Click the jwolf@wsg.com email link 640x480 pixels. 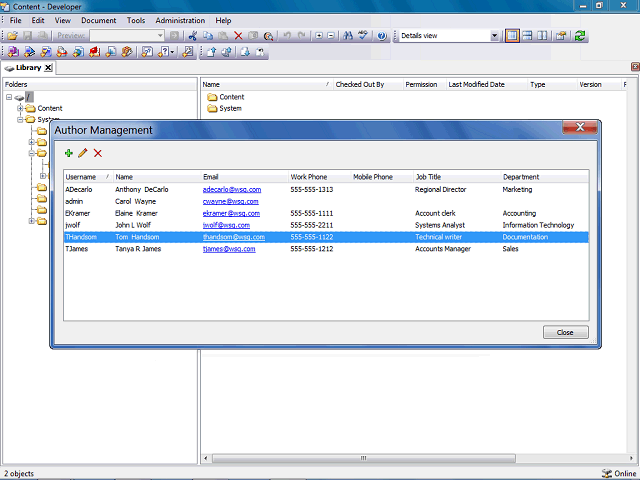[226, 225]
